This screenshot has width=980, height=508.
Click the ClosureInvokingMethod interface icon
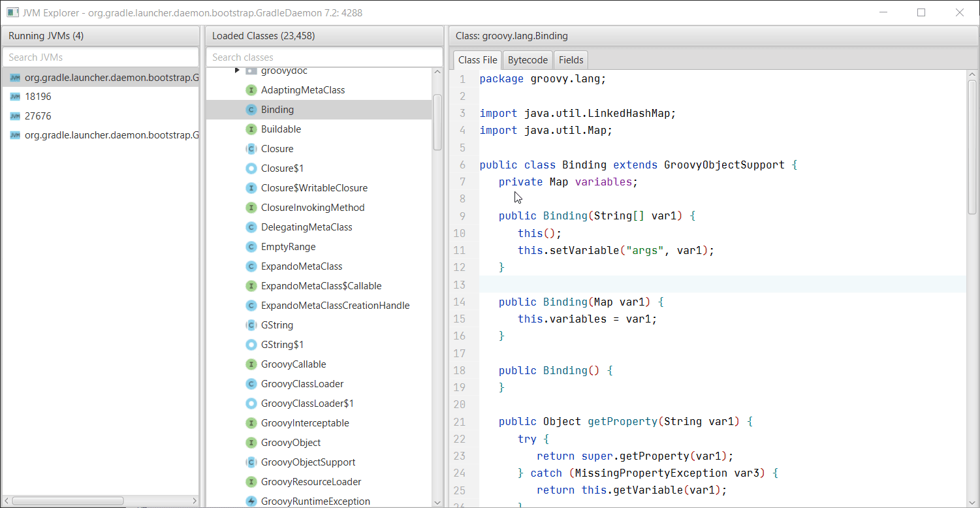click(251, 208)
